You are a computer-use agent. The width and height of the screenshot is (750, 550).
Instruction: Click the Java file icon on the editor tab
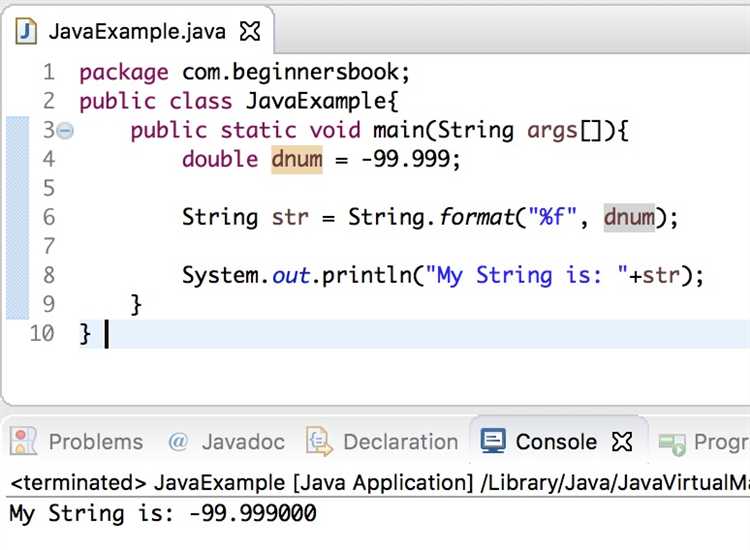click(x=27, y=30)
